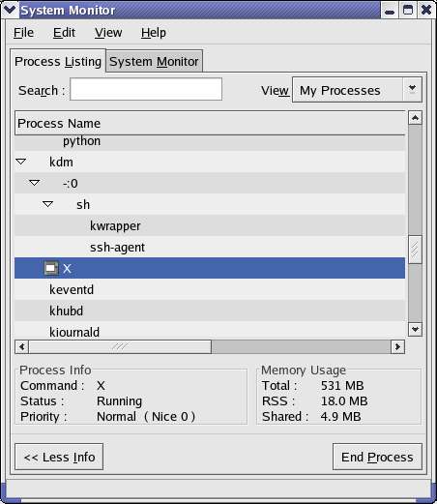Open the View menu
437x504 pixels.
point(108,33)
